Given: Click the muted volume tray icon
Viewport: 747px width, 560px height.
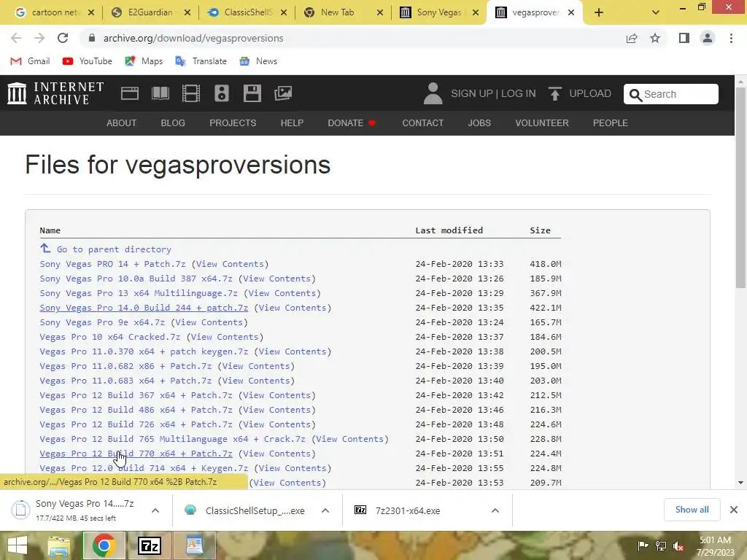Looking at the screenshot, I should pyautogui.click(x=678, y=545).
